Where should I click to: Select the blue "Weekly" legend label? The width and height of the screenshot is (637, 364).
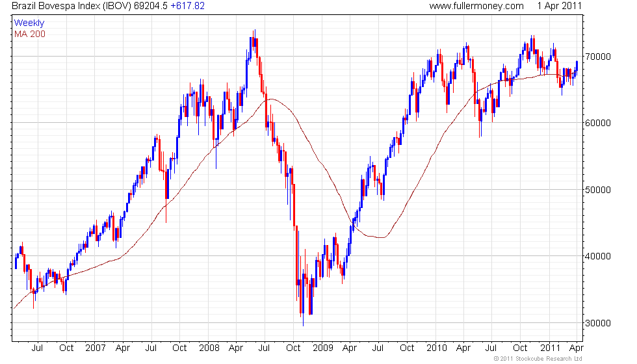click(x=29, y=23)
